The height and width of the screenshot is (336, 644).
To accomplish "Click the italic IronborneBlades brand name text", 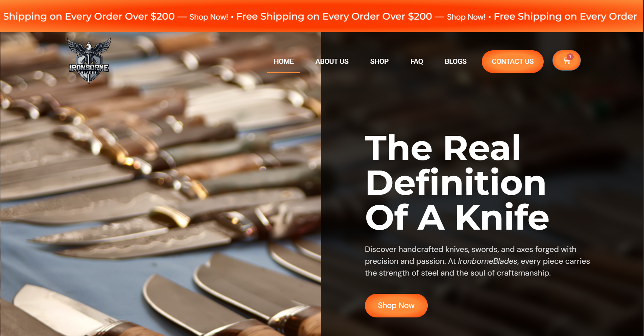I will (487, 261).
